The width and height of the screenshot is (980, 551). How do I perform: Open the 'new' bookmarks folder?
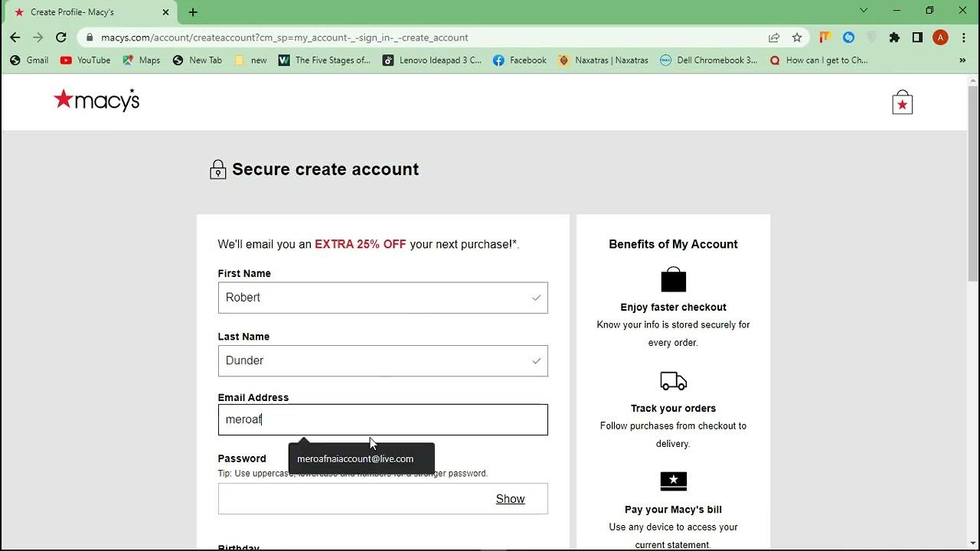pos(251,60)
